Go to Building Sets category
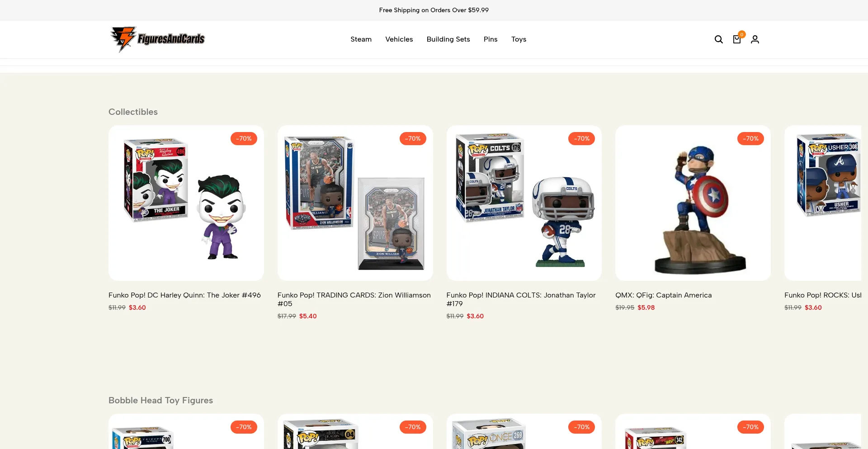Image resolution: width=868 pixels, height=449 pixels. pos(448,39)
